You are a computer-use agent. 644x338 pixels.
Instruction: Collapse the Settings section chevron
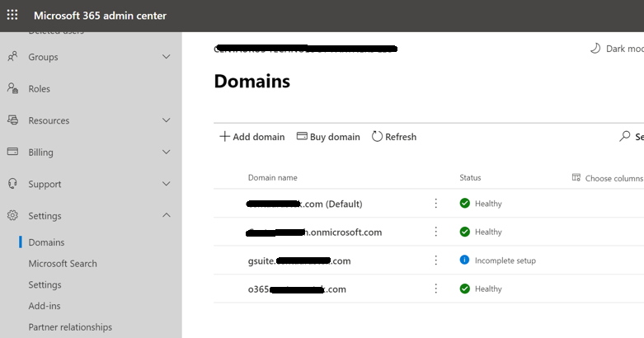pyautogui.click(x=167, y=216)
